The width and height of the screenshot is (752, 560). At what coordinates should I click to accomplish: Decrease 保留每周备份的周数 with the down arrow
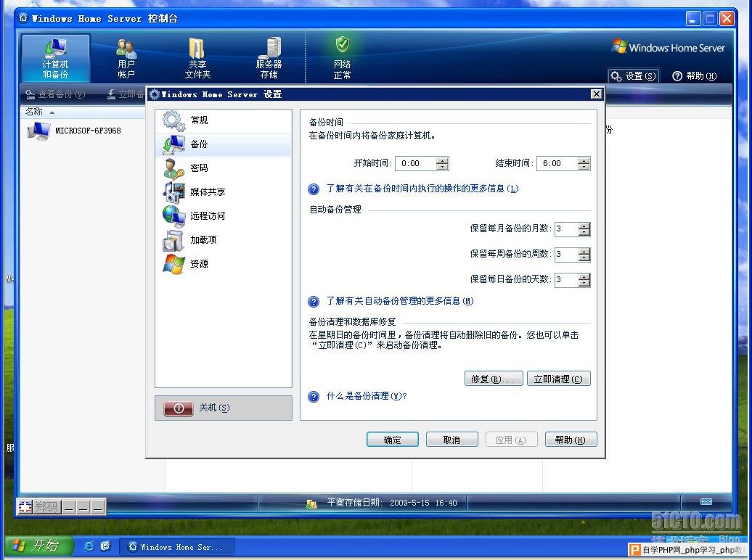(584, 258)
